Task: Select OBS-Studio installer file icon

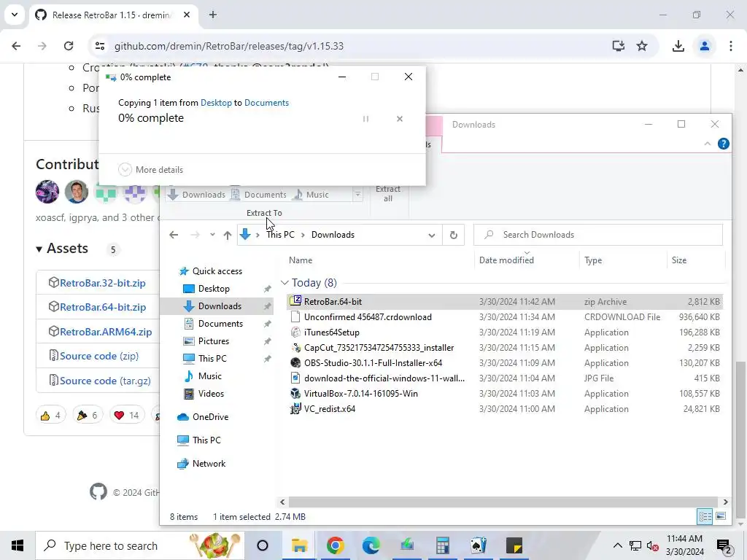Action: pos(295,363)
